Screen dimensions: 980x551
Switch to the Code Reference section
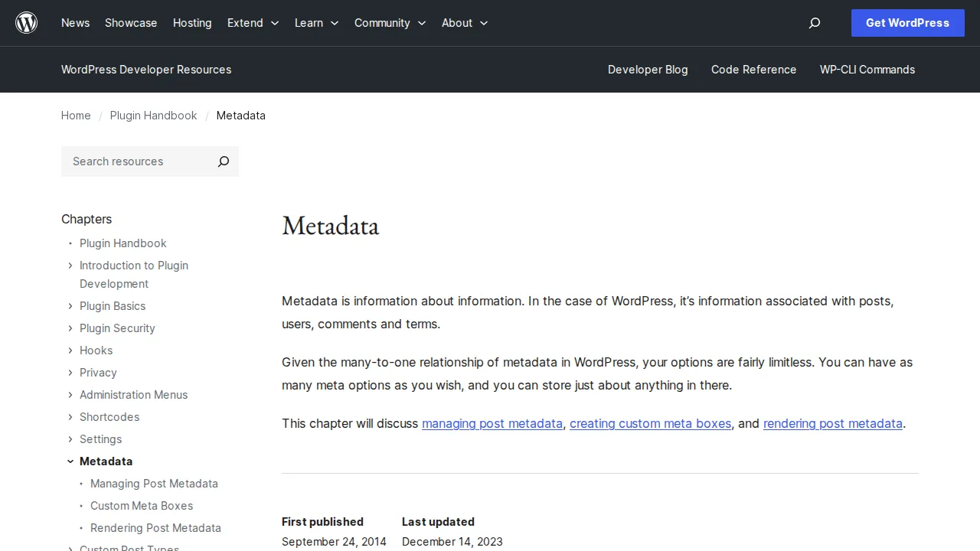point(753,70)
